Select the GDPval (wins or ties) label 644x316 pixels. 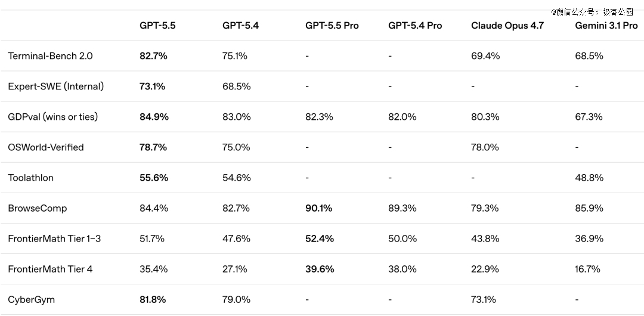click(52, 117)
